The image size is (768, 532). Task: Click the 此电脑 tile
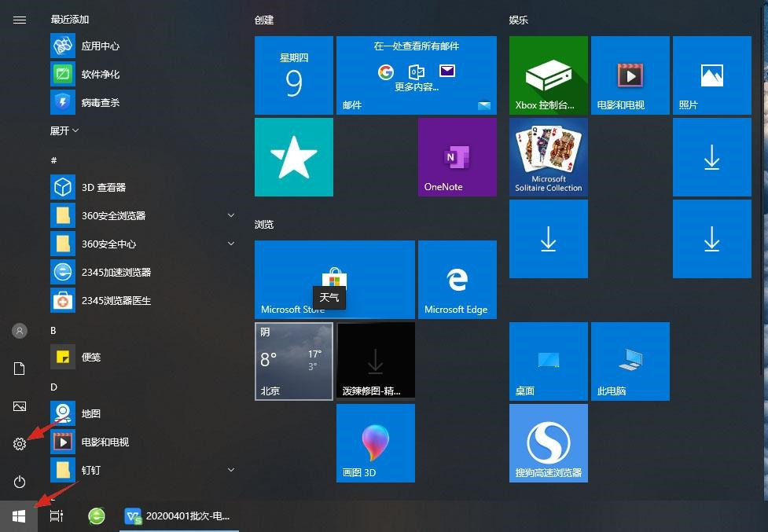(x=630, y=361)
